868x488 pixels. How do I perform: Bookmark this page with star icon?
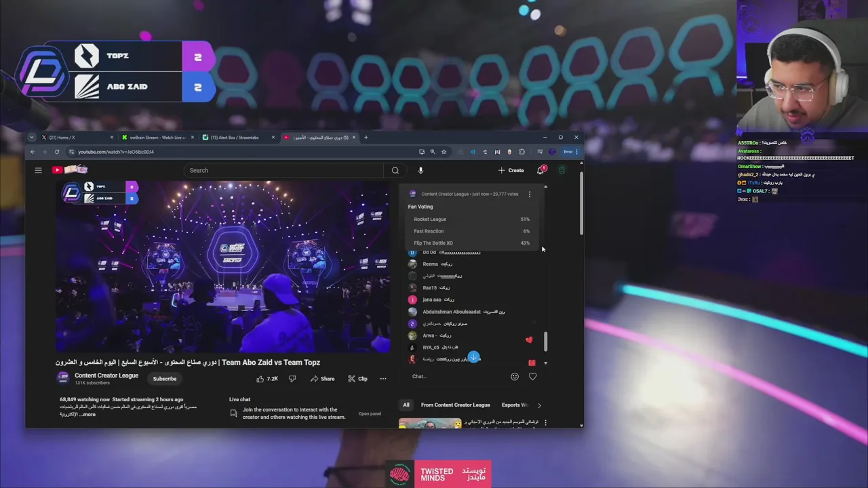(444, 152)
